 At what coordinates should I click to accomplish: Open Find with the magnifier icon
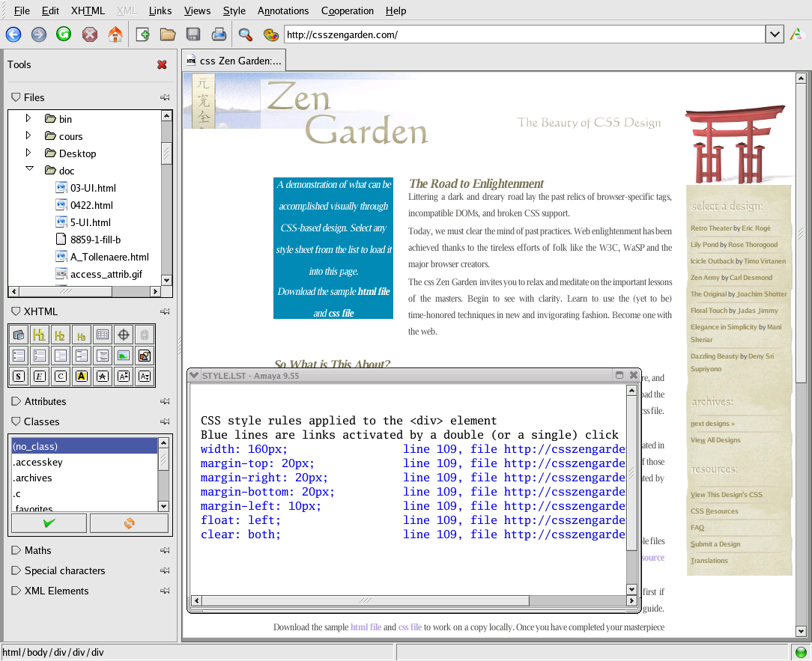[246, 34]
